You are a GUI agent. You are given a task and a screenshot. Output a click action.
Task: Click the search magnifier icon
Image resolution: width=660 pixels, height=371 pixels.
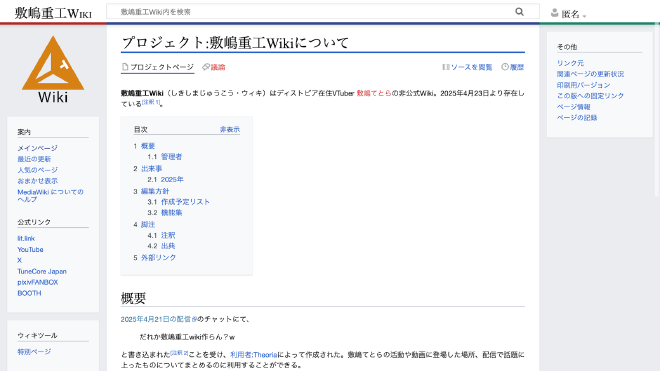[519, 12]
